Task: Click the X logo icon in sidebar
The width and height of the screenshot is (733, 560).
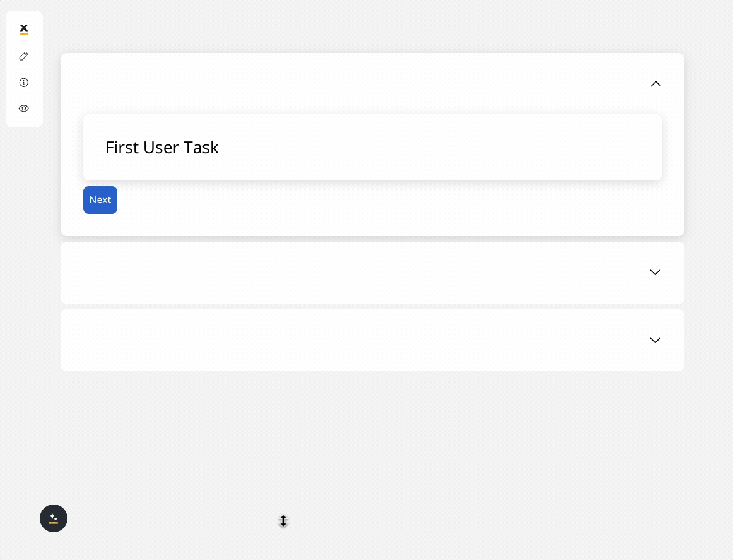Action: [24, 30]
